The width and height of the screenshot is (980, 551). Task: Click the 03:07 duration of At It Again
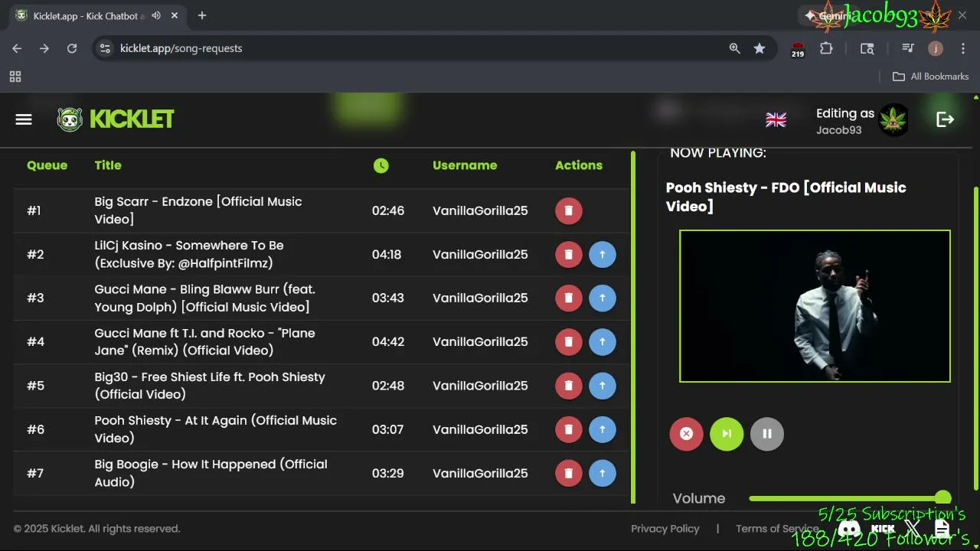pyautogui.click(x=387, y=429)
